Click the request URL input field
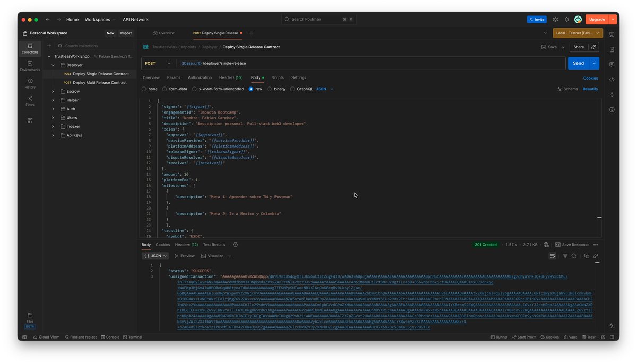This screenshot has height=364, width=637. point(372,63)
